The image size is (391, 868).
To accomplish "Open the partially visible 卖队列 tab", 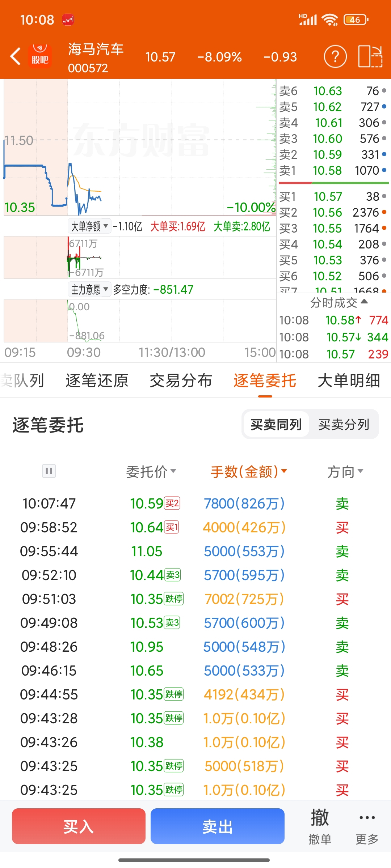I will [22, 380].
